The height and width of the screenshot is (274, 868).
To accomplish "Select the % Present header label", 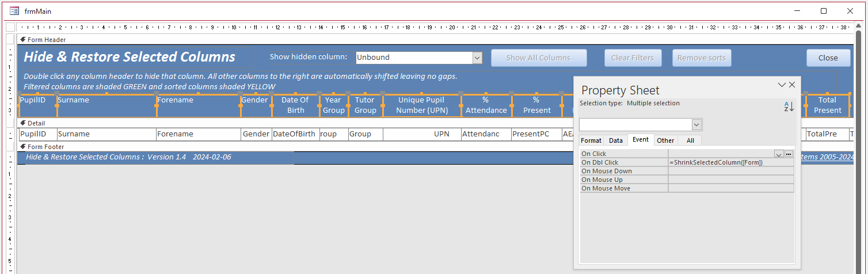I will [x=536, y=105].
